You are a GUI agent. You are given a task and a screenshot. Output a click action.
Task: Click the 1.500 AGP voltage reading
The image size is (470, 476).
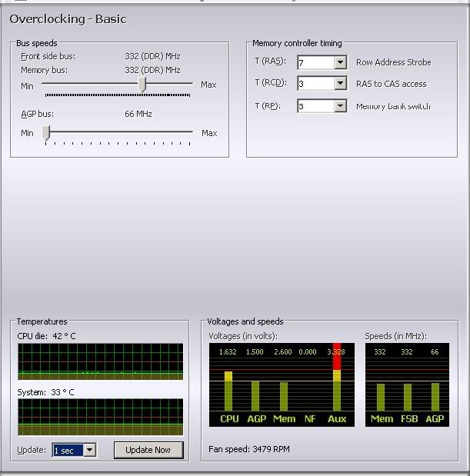tap(255, 352)
